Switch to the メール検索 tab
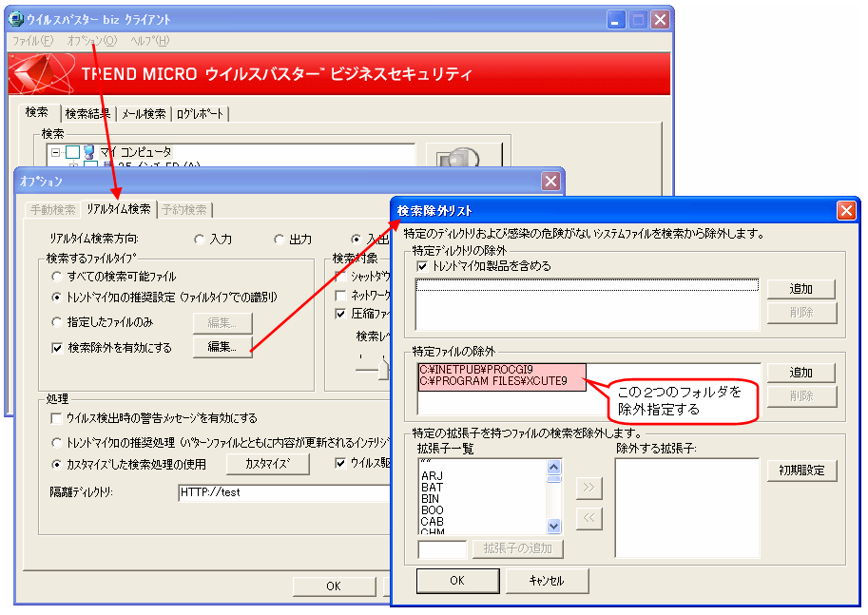Viewport: 868px width, 615px height. point(144,113)
